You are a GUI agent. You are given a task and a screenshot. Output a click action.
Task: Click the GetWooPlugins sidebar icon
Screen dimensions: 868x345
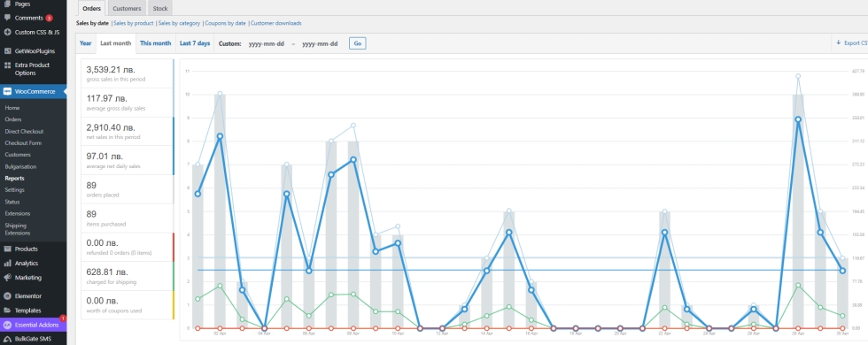click(x=7, y=51)
